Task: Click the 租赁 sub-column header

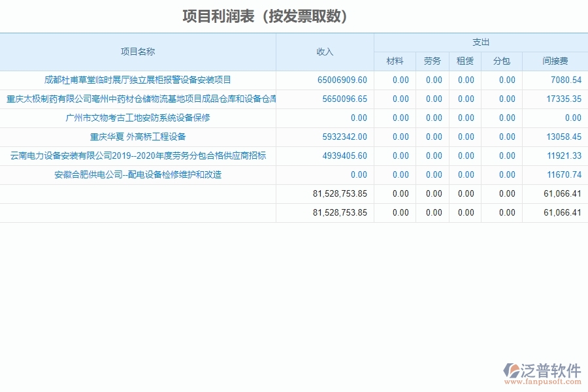Action: [465, 61]
